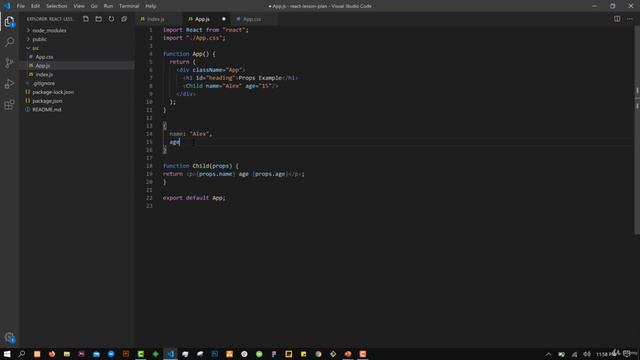This screenshot has height=360, width=640.
Task: Collapse the src folder
Action: [x=36, y=48]
